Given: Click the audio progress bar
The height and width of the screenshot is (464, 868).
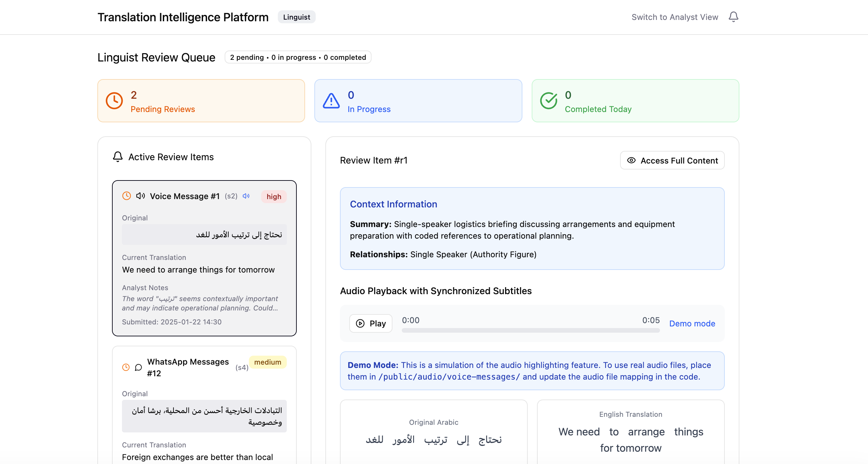Looking at the screenshot, I should pos(531,331).
